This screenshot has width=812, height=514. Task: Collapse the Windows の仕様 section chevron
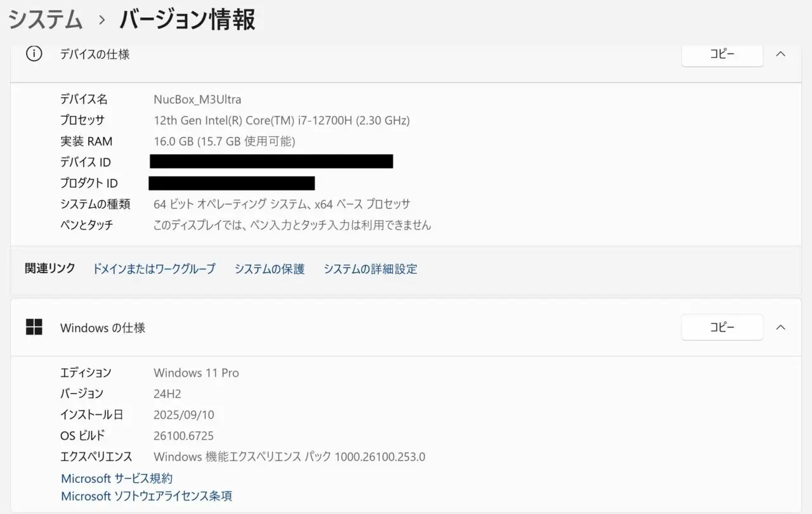click(781, 327)
